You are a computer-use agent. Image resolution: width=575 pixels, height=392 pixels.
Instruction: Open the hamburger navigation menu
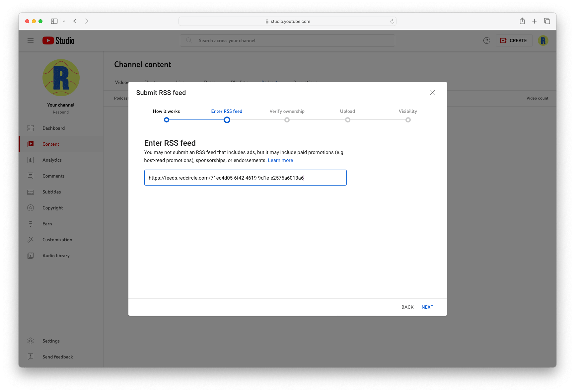pyautogui.click(x=31, y=40)
